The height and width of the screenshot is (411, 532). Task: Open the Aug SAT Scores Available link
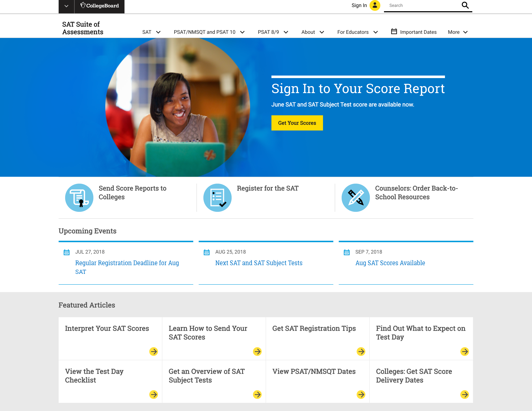coord(390,263)
